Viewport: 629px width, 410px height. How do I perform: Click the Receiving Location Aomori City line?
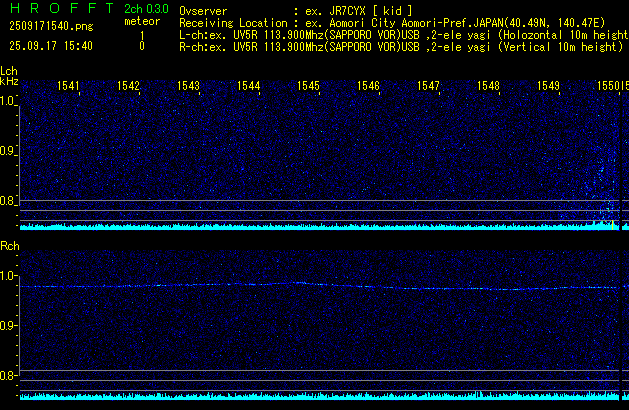392,23
